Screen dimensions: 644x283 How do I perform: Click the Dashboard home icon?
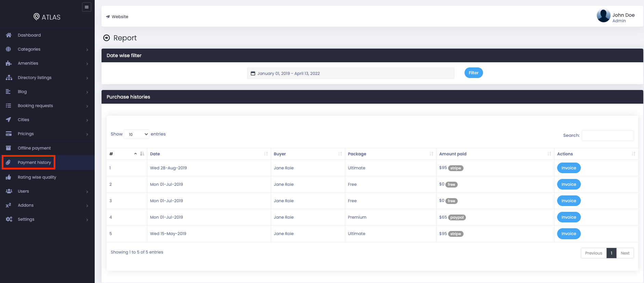point(9,35)
